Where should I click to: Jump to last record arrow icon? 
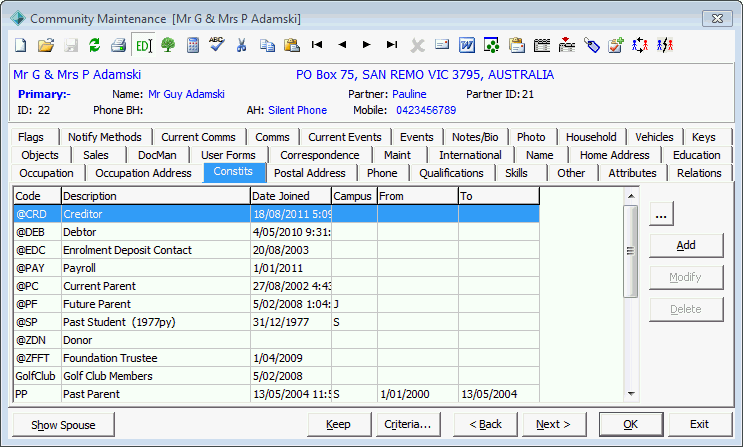[x=391, y=45]
